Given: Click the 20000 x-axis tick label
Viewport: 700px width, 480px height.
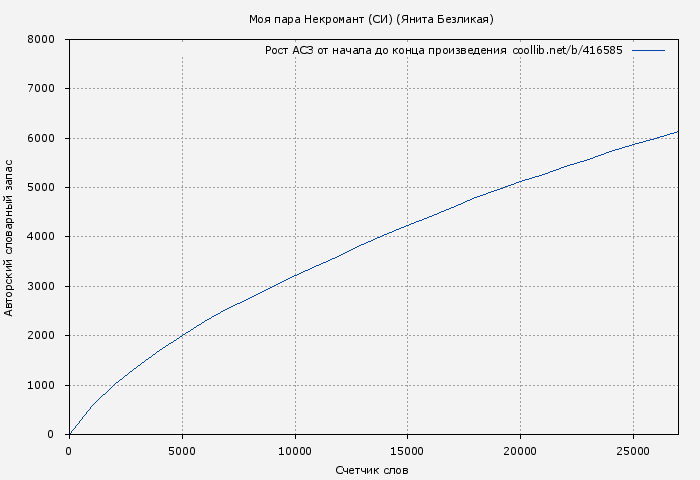Looking at the screenshot, I should pyautogui.click(x=520, y=451).
